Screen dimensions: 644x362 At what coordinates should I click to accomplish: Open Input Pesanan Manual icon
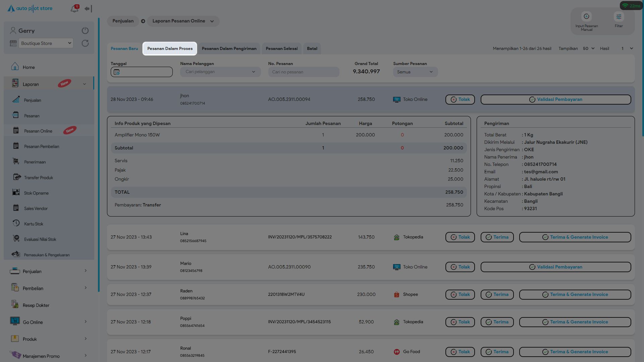(586, 16)
